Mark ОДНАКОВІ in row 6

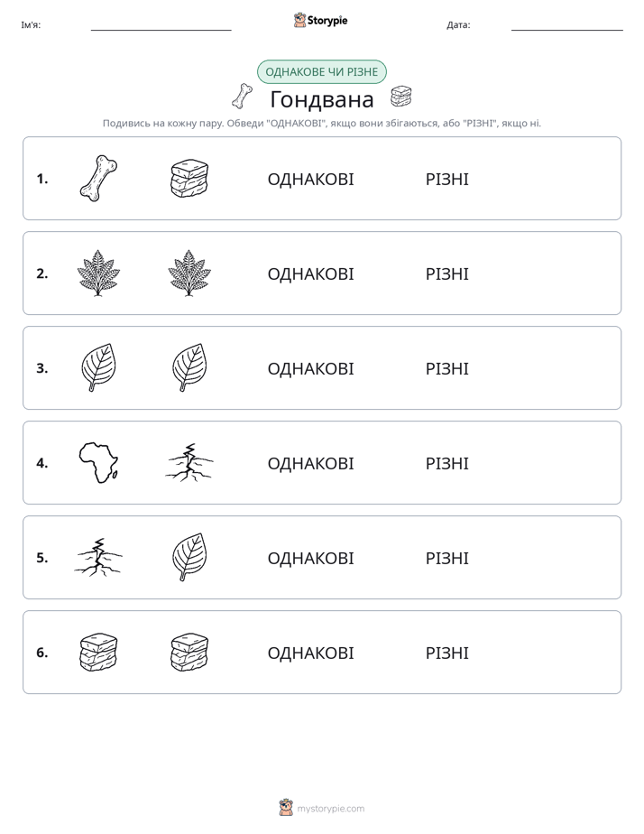tap(310, 653)
